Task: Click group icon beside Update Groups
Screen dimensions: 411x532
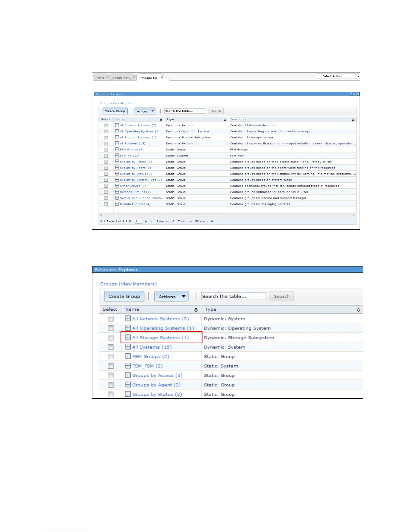Action: 117,204
